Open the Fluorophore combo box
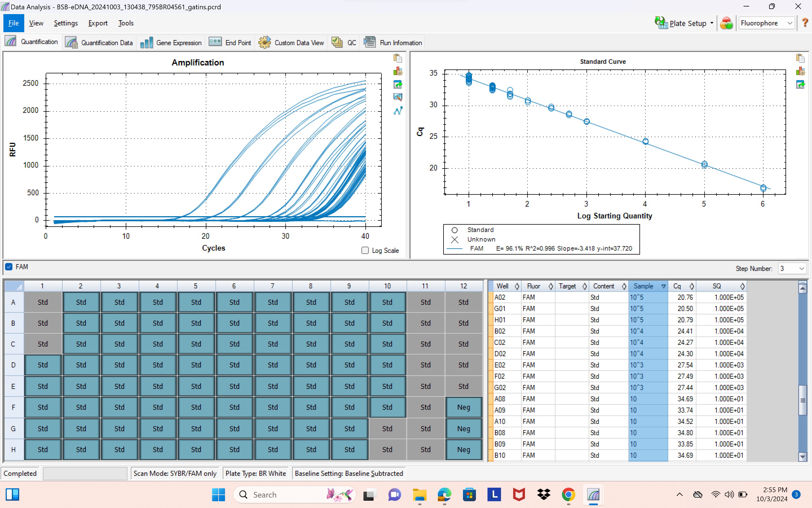This screenshot has width=812, height=508. (x=766, y=23)
